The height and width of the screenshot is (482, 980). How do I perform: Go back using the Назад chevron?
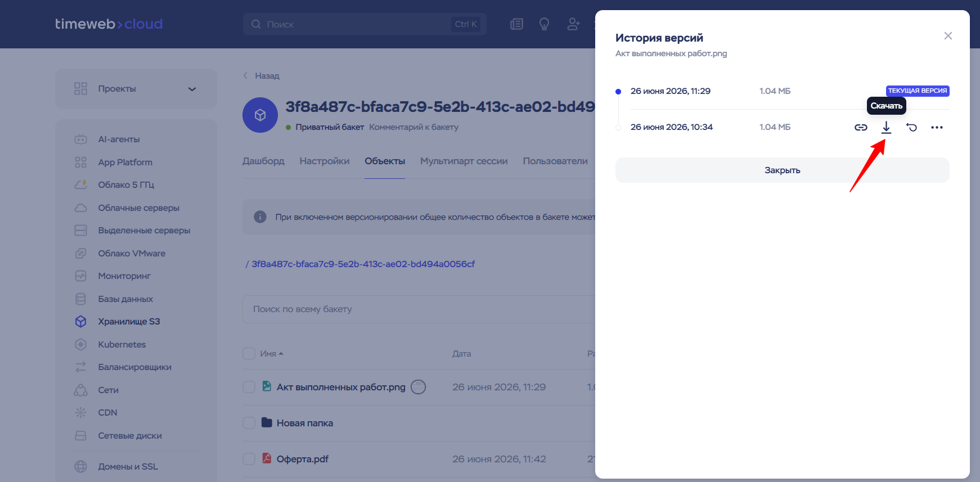pyautogui.click(x=245, y=76)
